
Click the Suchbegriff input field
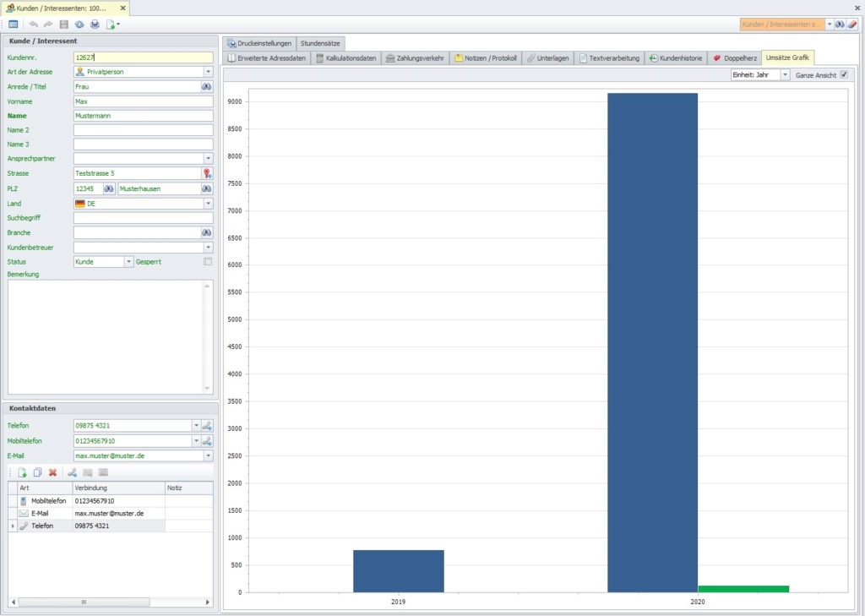144,218
